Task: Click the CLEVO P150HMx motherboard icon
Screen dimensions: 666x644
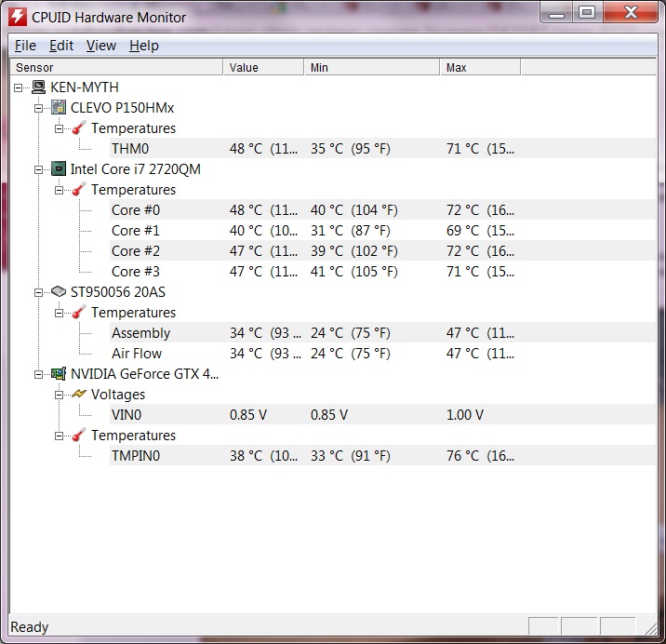Action: point(59,108)
